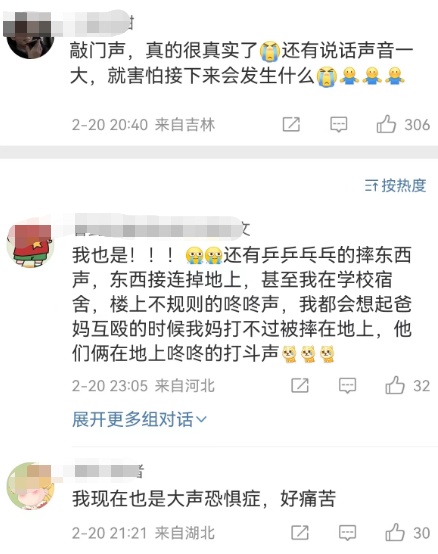Open the red cartoon avatar profile
Image resolution: width=438 pixels, height=554 pixels.
[x=30, y=245]
